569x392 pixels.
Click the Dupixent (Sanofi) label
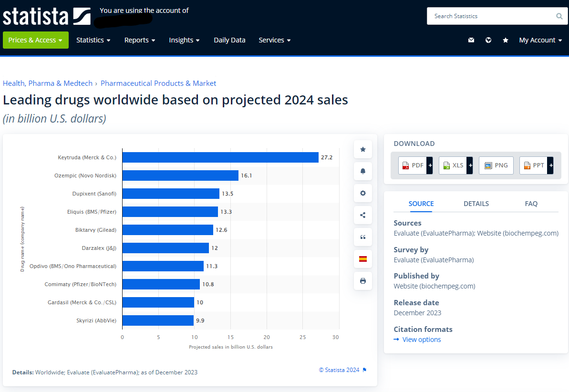click(94, 194)
